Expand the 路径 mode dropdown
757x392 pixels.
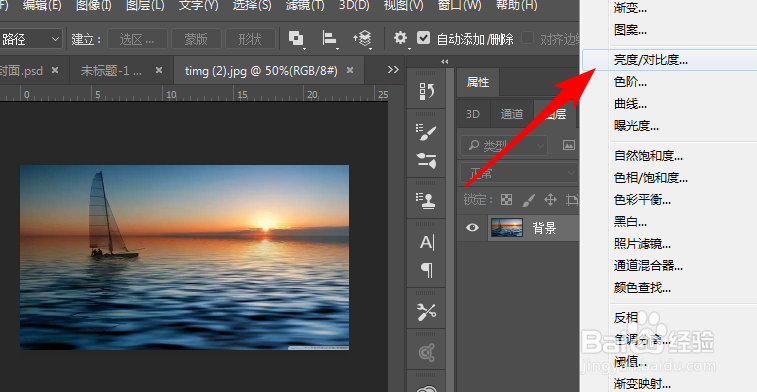[31, 39]
